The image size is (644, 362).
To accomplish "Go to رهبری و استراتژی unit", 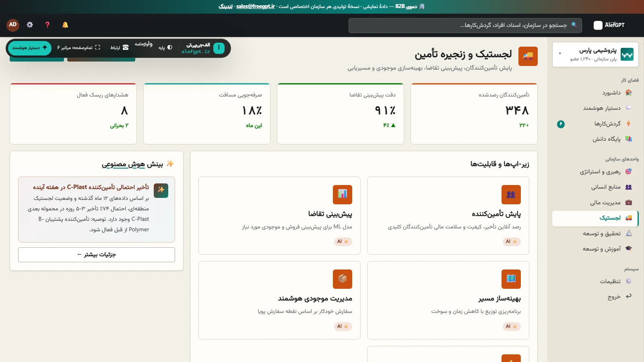I will click(595, 172).
